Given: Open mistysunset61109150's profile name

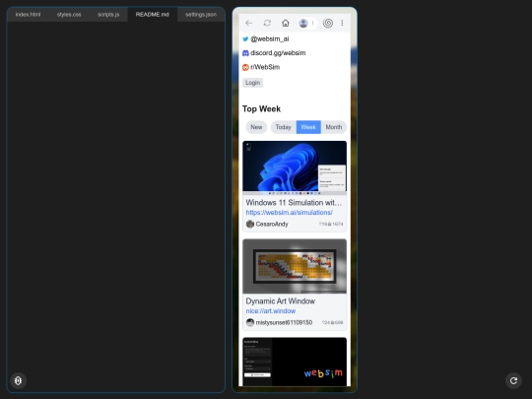Looking at the screenshot, I should click(x=284, y=323).
